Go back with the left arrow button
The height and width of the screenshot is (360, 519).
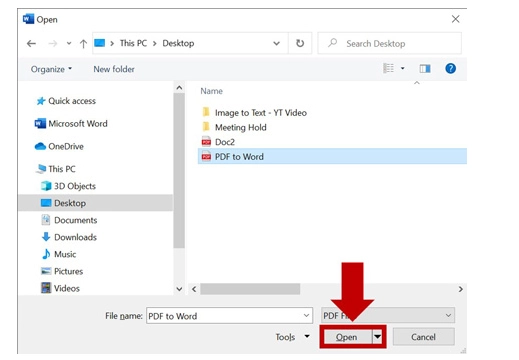31,43
